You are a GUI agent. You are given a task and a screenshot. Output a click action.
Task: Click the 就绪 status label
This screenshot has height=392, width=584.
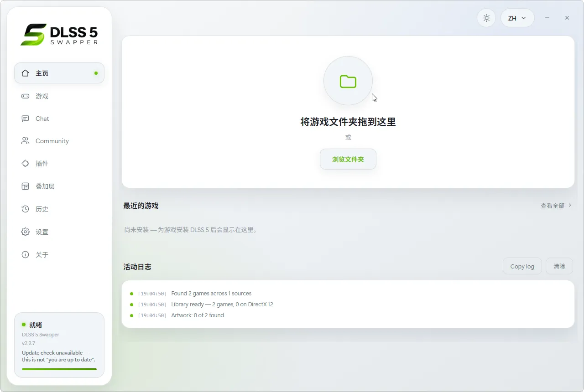click(36, 325)
